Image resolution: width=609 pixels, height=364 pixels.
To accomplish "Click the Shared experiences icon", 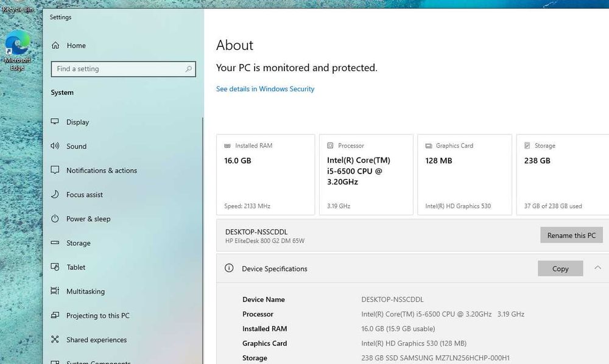I will tap(55, 339).
